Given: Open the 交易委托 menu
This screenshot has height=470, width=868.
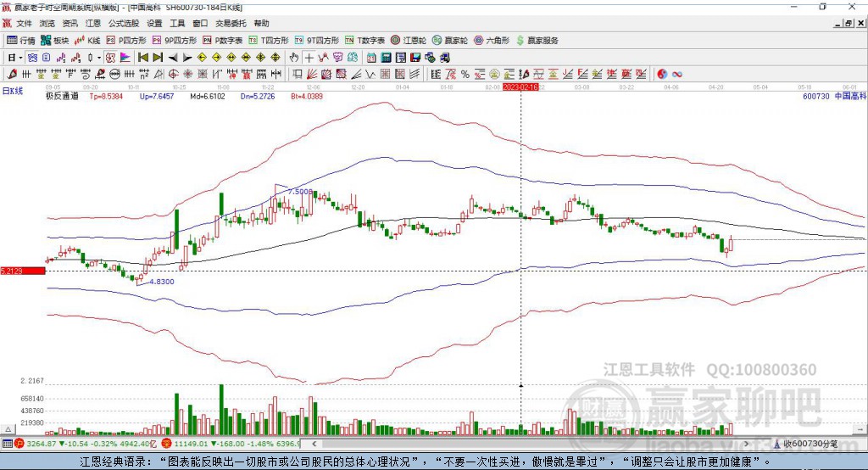Looking at the screenshot, I should [231, 23].
